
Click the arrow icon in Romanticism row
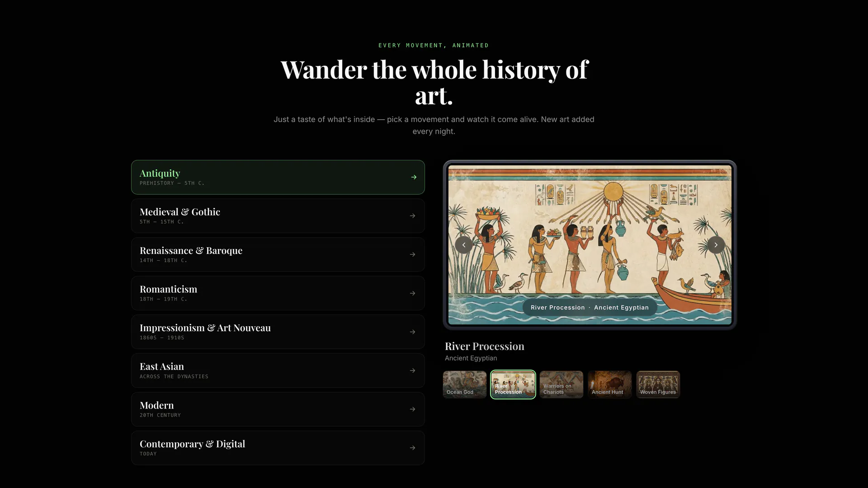tap(412, 293)
